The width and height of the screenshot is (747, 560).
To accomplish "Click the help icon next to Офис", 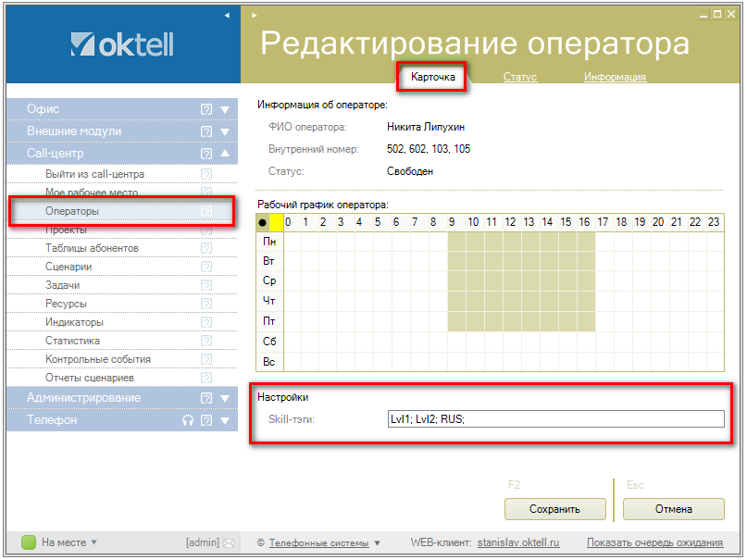I will [206, 109].
